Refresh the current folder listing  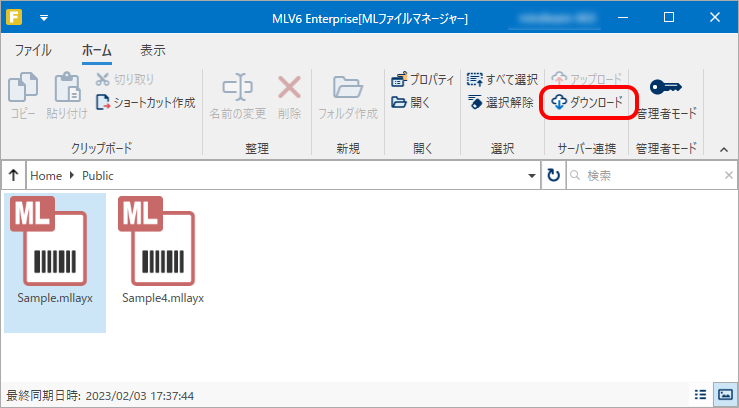tap(553, 176)
